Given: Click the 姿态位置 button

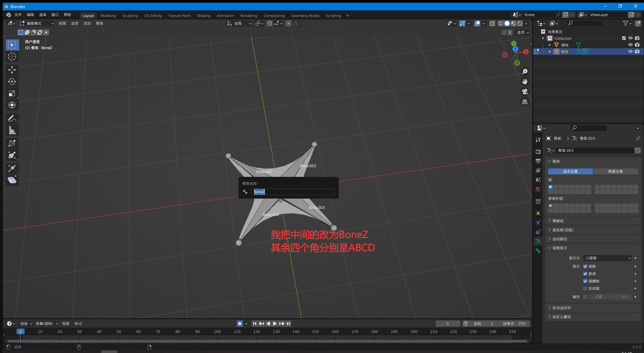Looking at the screenshot, I should (570, 171).
